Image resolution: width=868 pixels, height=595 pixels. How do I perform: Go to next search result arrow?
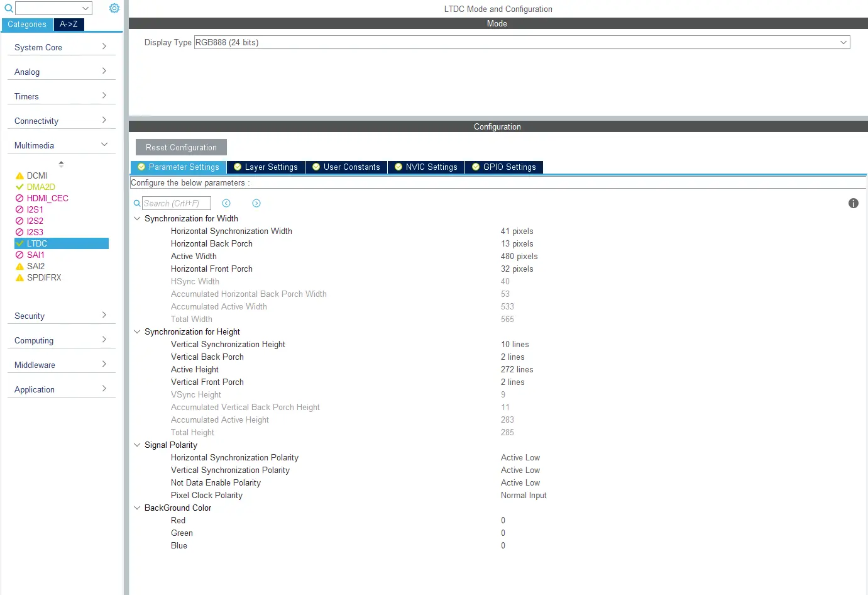pyautogui.click(x=256, y=203)
